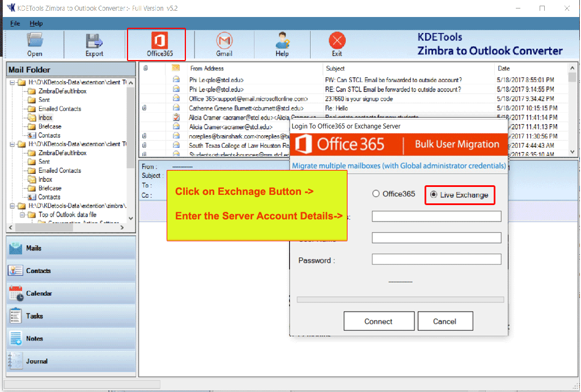Select the Office365 radio button
Screen dimensions: 581x392
(x=376, y=194)
